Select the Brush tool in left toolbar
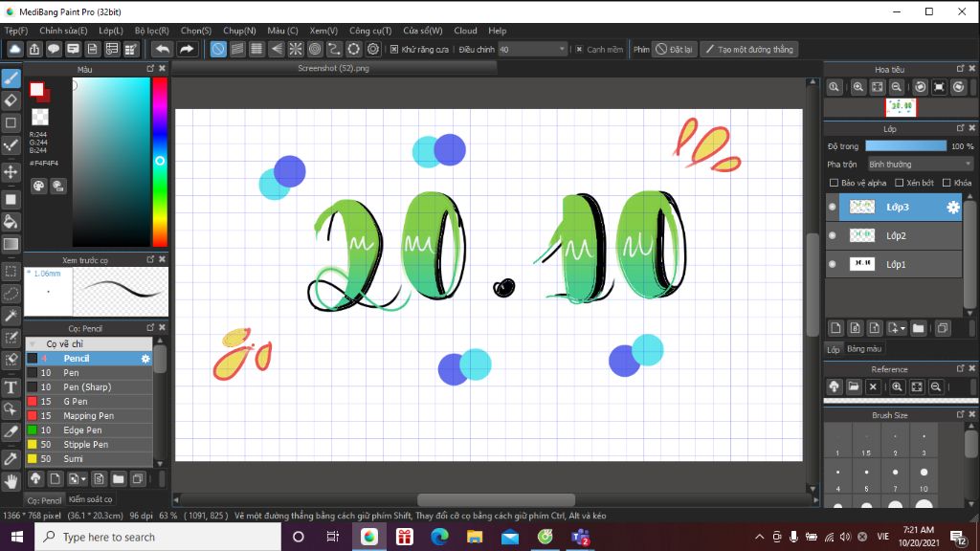The height and width of the screenshot is (551, 980). pos(11,78)
